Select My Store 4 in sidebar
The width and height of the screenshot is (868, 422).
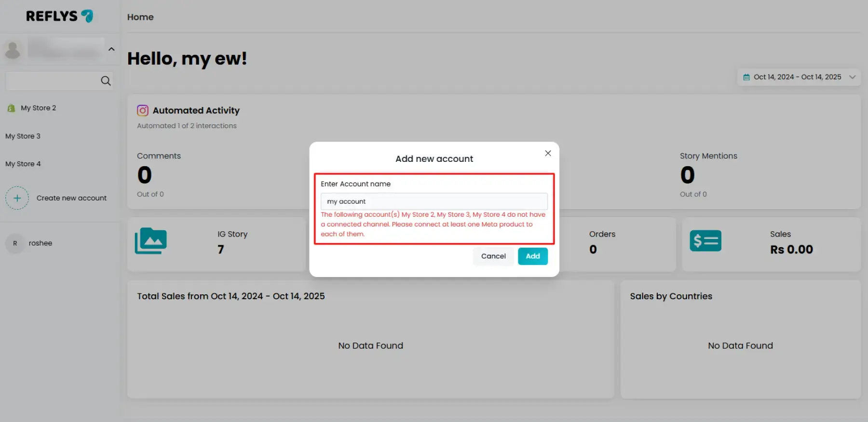click(x=23, y=164)
